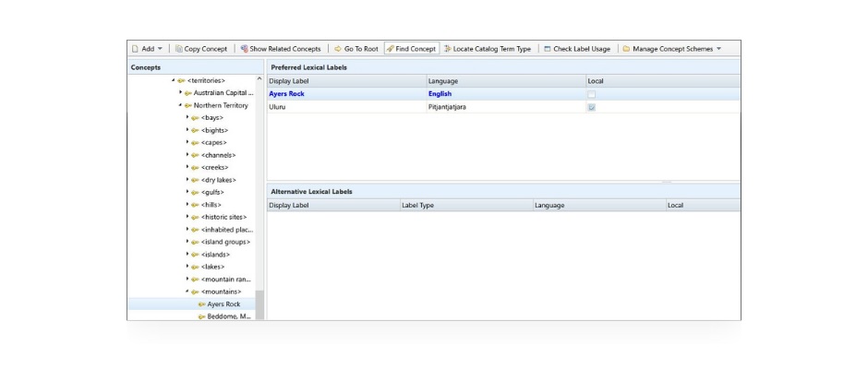Click the Go To Root arrow icon

coord(338,49)
